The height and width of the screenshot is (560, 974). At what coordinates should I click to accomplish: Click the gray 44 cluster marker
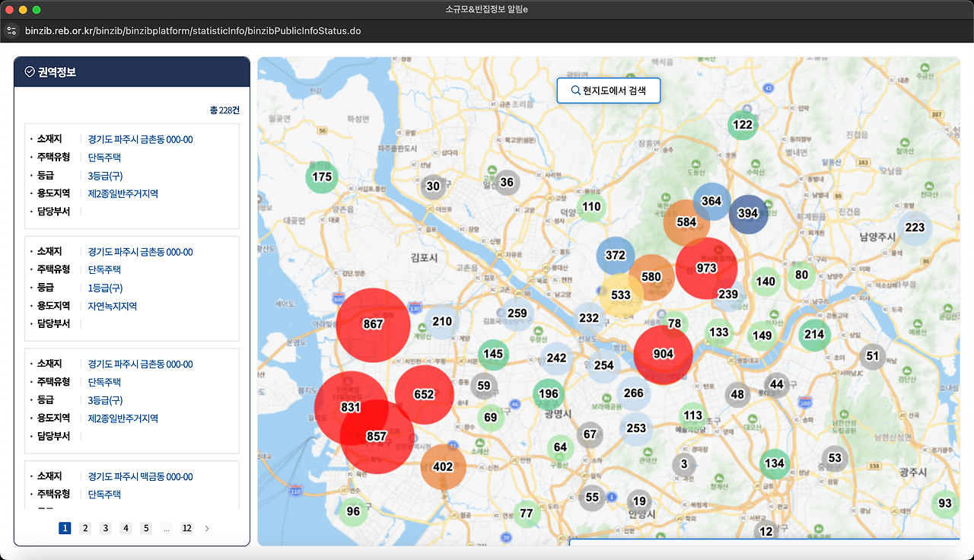(777, 385)
